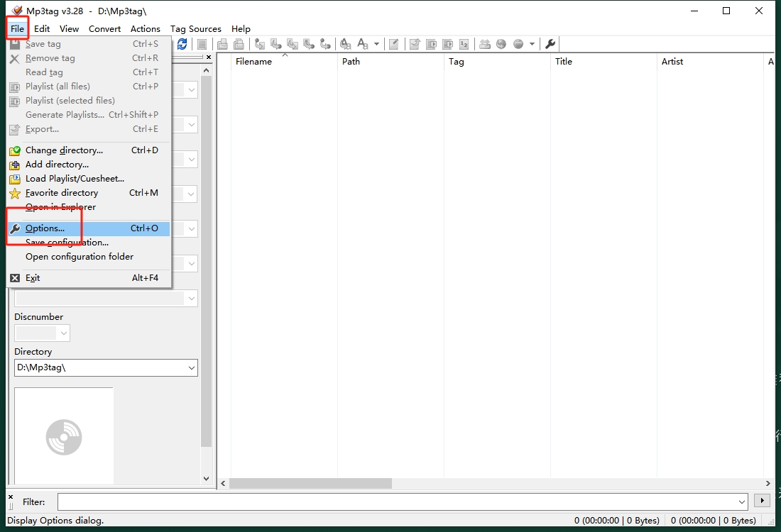Click the file list scroll-right arrow
The image size is (781, 532).
[x=768, y=483]
